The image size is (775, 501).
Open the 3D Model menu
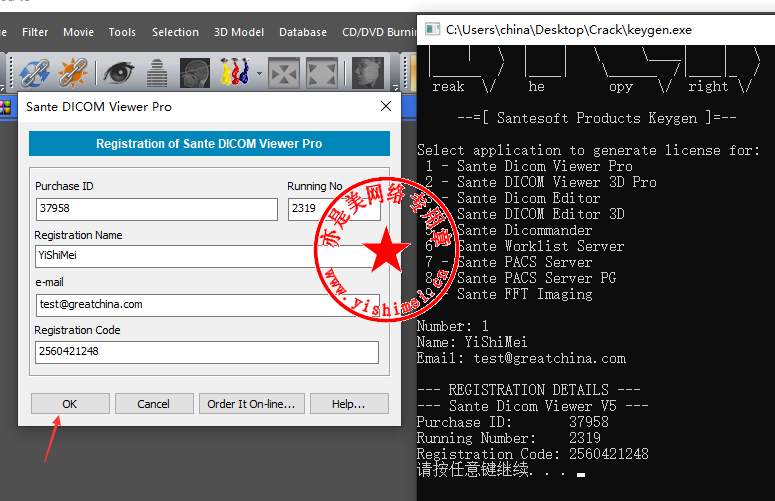[239, 32]
